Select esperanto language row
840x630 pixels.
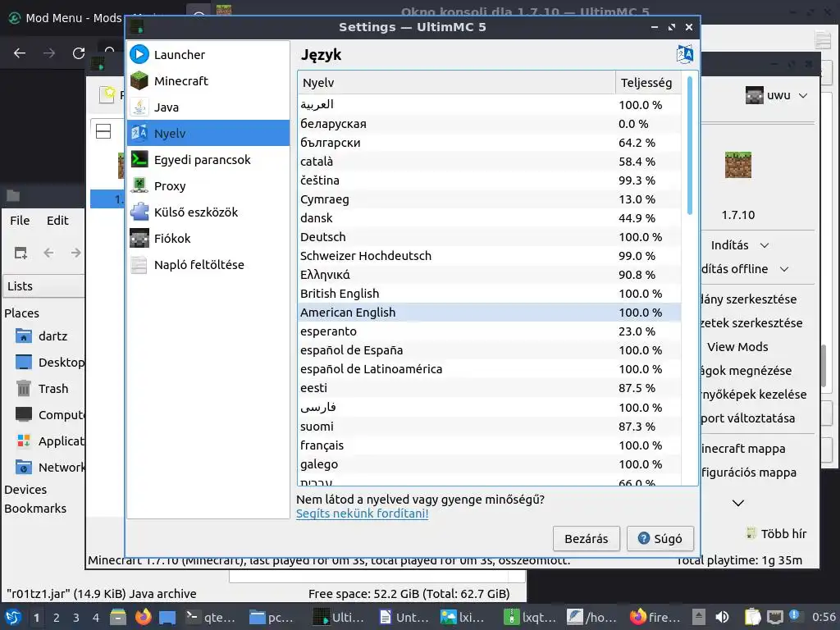tap(489, 331)
